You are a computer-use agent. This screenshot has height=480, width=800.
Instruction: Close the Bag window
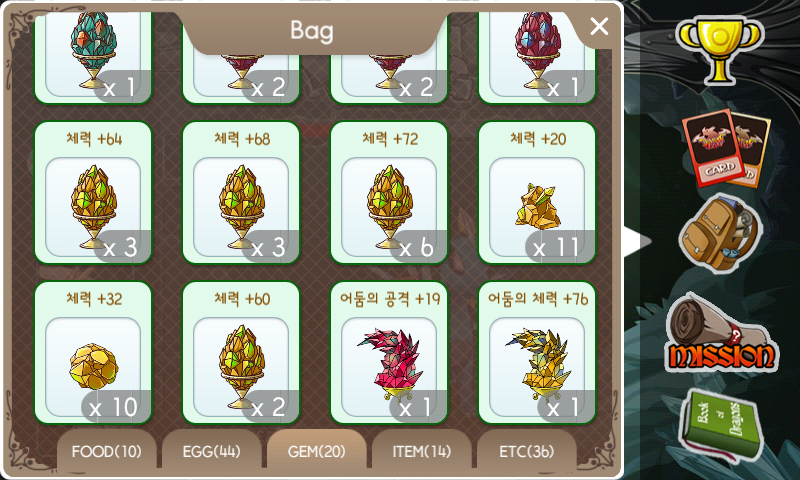click(x=598, y=26)
